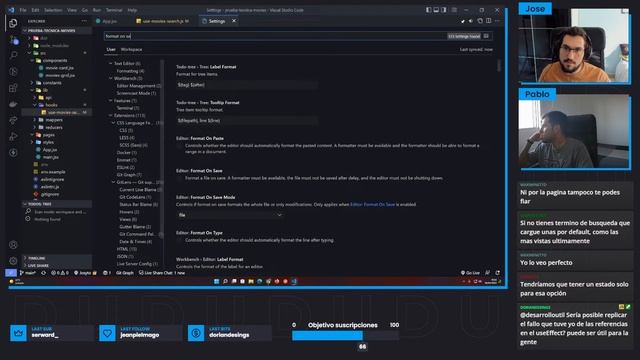
Task: Click the notifications bell in status bar
Action: coord(498,273)
